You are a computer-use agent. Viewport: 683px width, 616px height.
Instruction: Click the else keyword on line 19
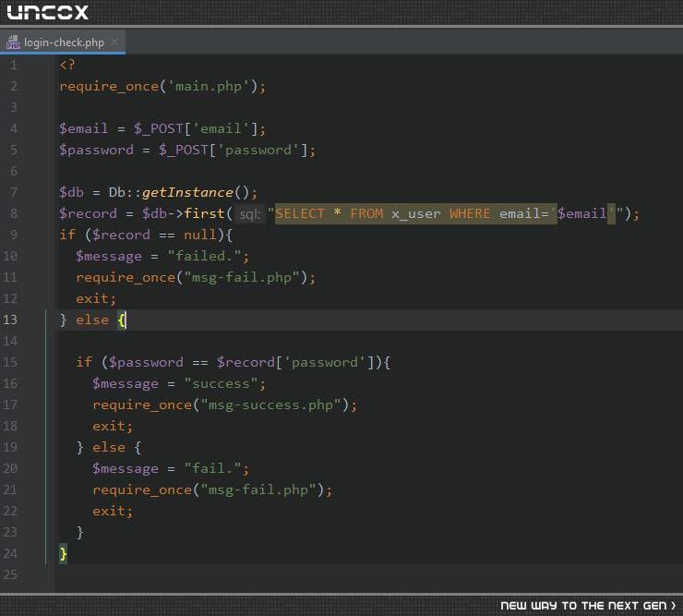109,447
